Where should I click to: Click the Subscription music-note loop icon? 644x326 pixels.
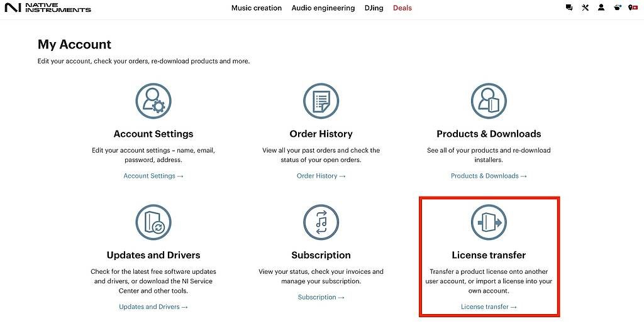tap(321, 222)
